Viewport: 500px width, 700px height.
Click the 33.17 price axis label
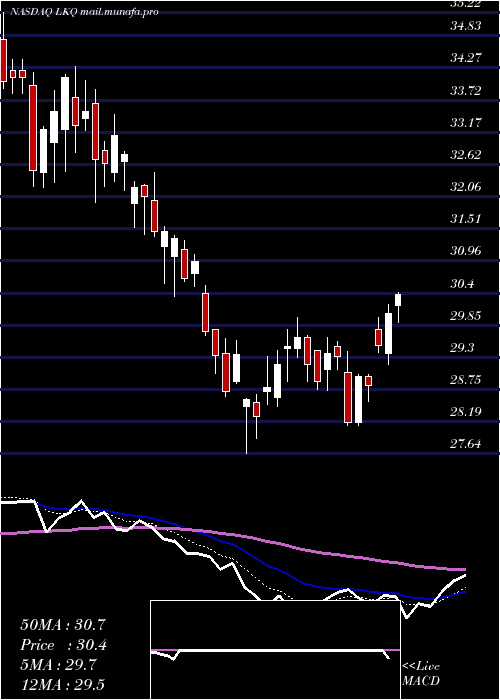(x=466, y=123)
